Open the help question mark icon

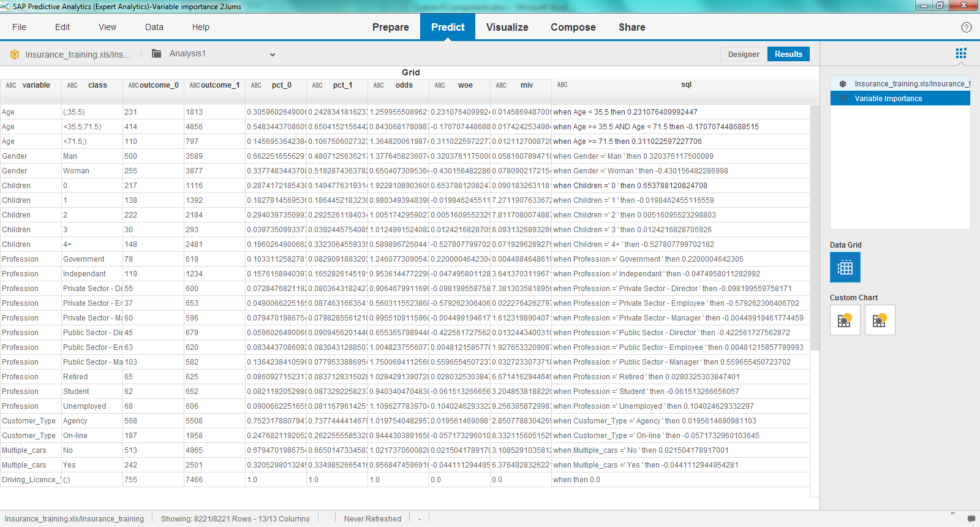coord(967,27)
